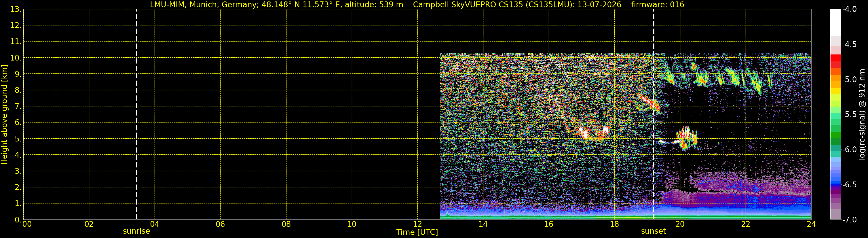Click the yellow band near -5.0 on the colorbar

point(835,91)
